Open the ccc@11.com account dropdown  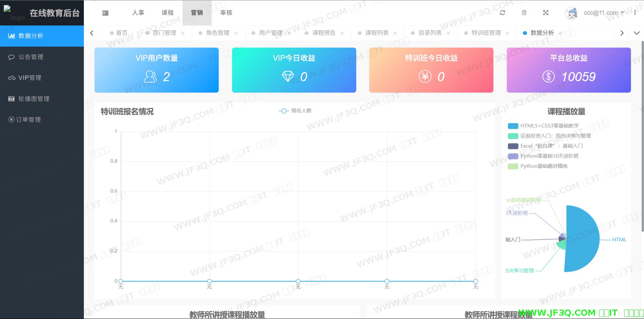[x=603, y=13]
